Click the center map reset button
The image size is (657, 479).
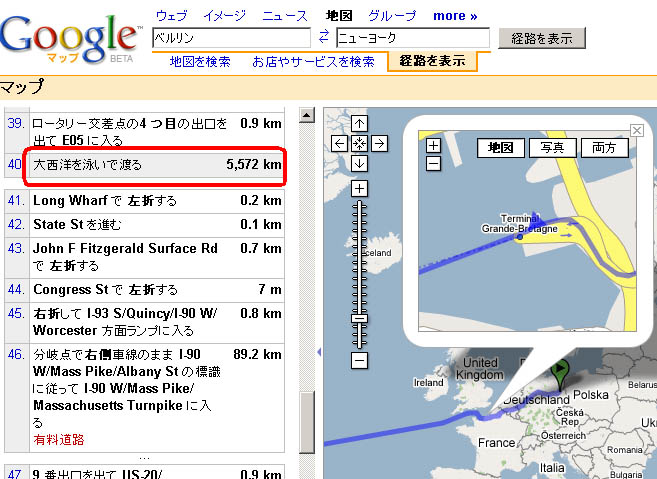(359, 144)
